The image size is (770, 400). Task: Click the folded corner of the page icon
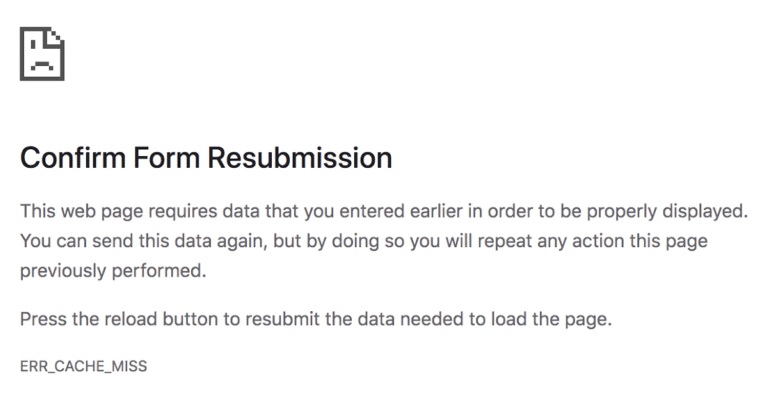(x=56, y=35)
